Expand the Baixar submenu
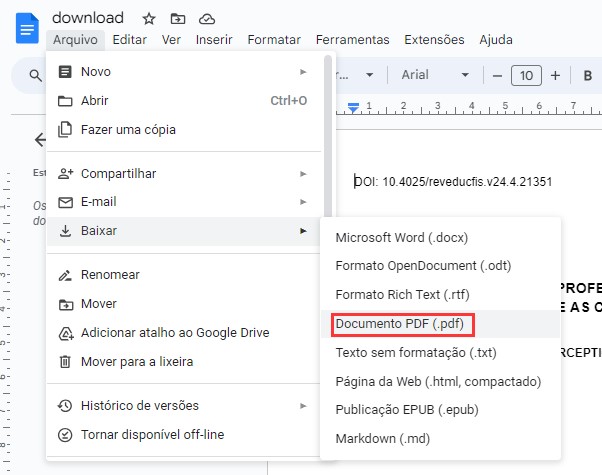 pyautogui.click(x=184, y=231)
